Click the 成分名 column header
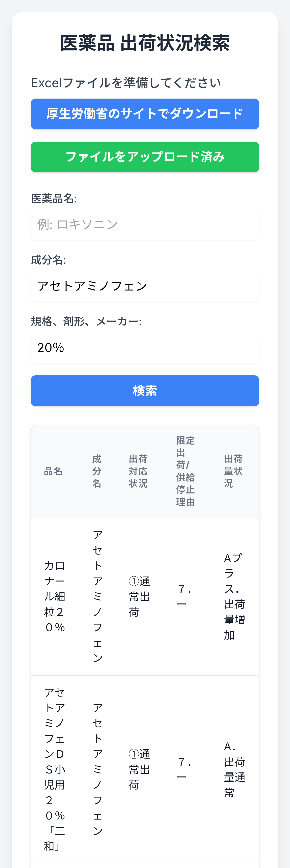Image resolution: width=290 pixels, height=868 pixels. tap(97, 471)
